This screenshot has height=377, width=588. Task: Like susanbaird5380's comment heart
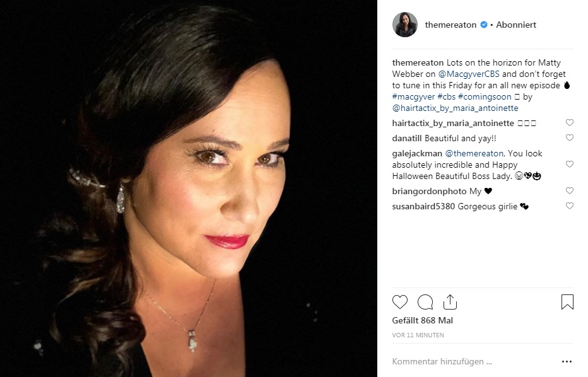570,206
